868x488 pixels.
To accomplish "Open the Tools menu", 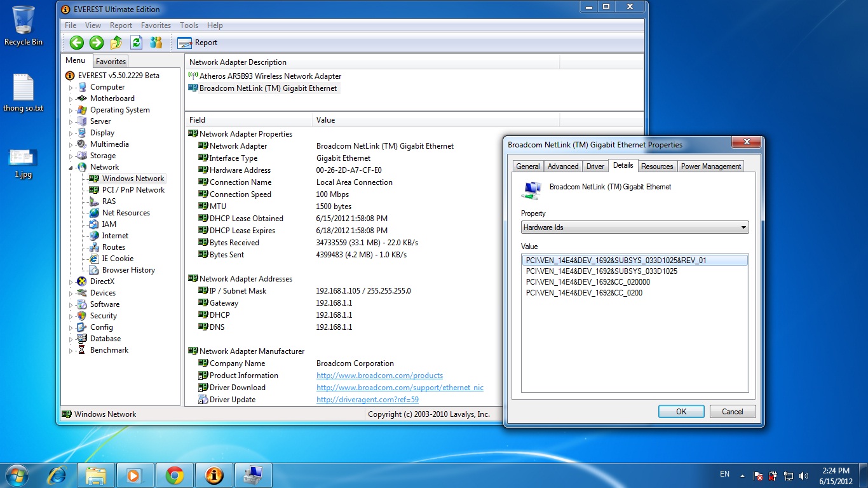I will tap(189, 25).
